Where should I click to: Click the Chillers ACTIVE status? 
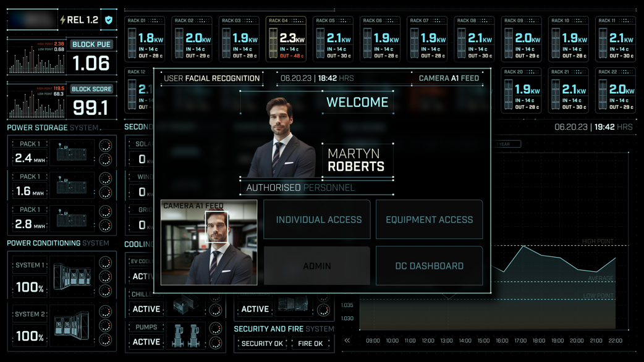click(x=146, y=309)
